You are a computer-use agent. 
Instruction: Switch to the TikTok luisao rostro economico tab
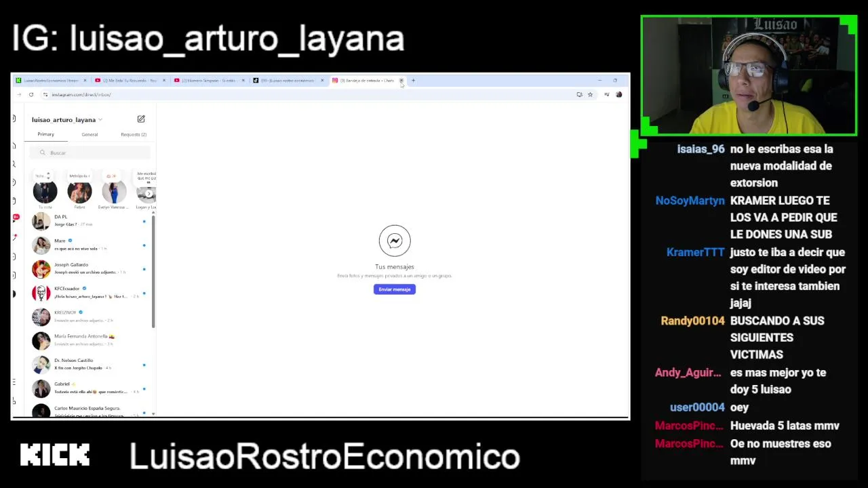288,81
